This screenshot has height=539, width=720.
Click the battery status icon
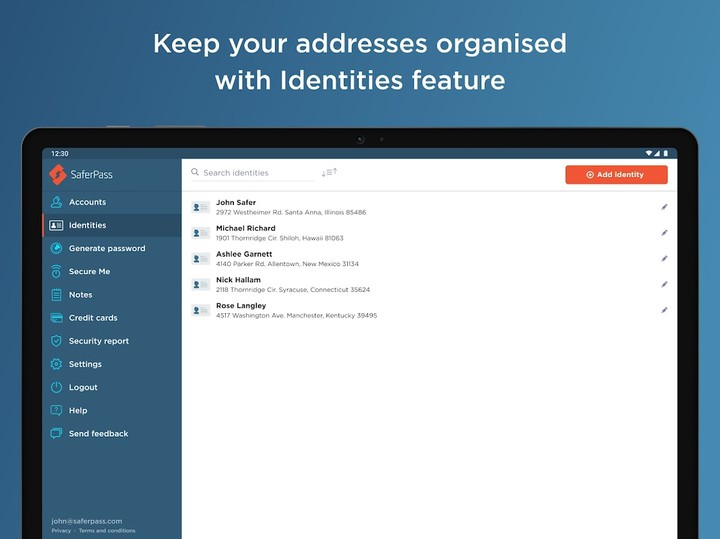click(x=665, y=153)
